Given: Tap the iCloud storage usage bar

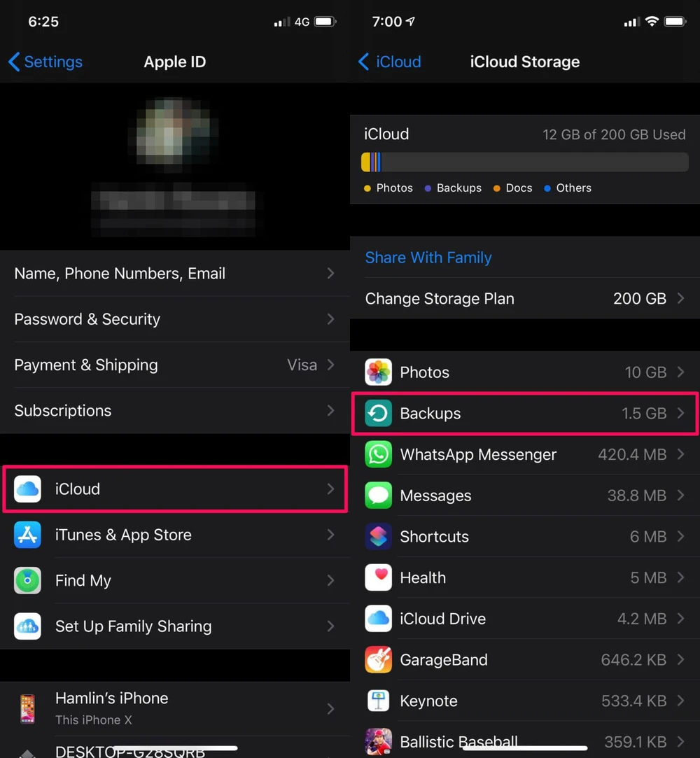Looking at the screenshot, I should tap(524, 162).
